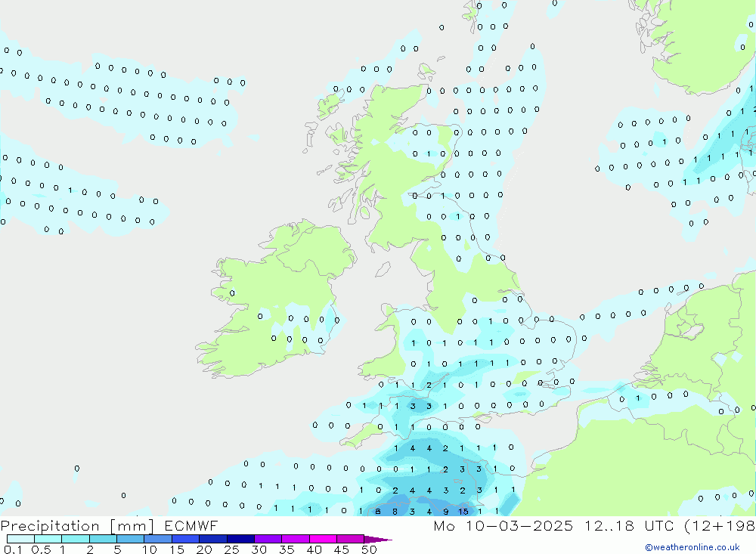Choose the 20–25 mm dark blue legend swatch
This screenshot has height=554, width=756.
(x=212, y=539)
